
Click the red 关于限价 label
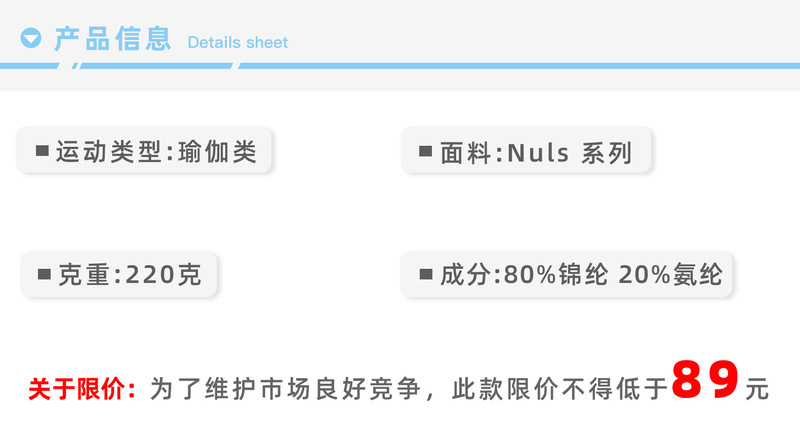pos(82,388)
